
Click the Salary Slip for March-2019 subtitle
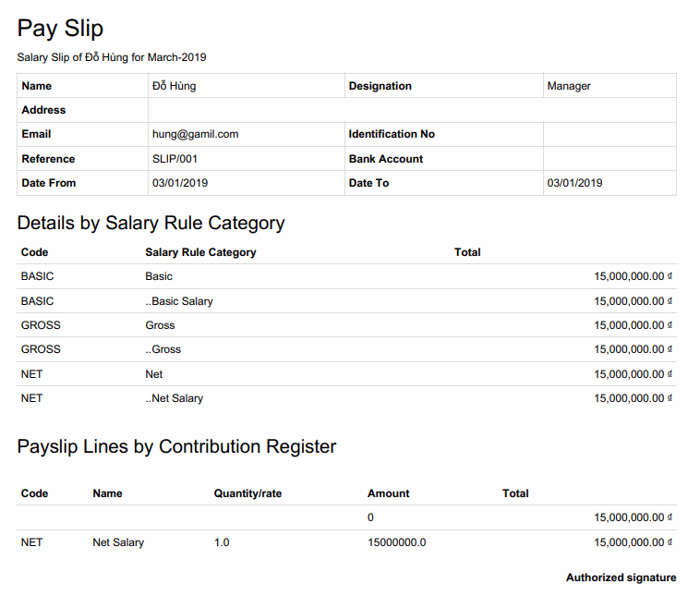click(112, 57)
